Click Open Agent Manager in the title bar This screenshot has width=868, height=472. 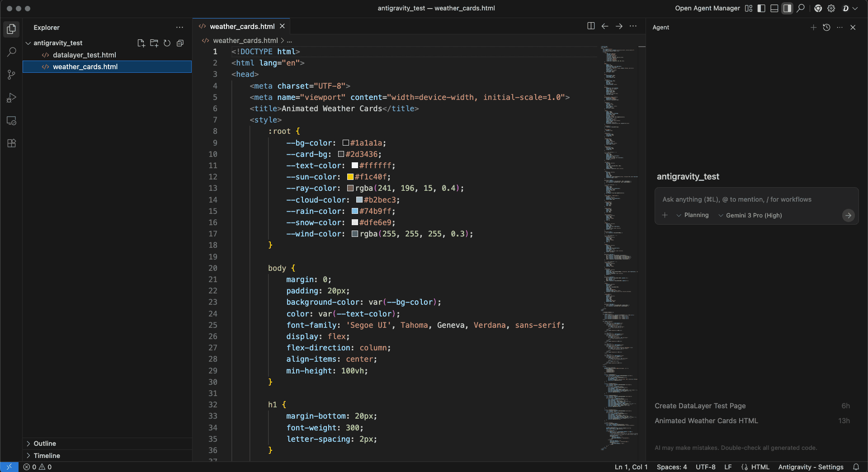point(707,8)
